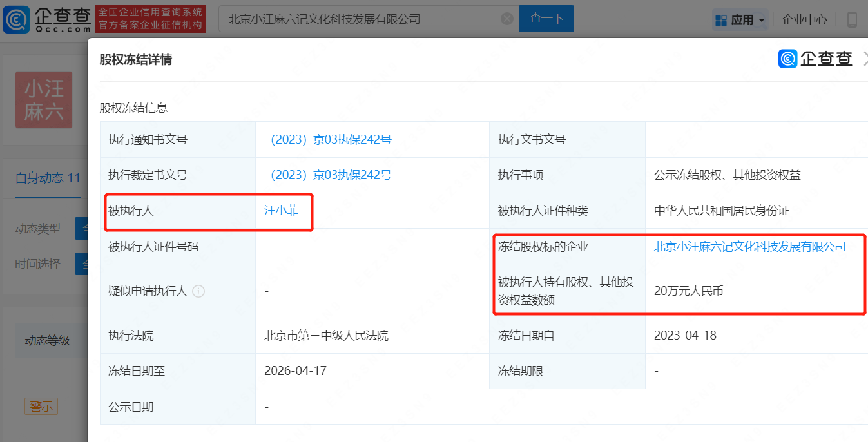The height and width of the screenshot is (442, 868).
Task: Click info icon next to 疑似申请执行人
Action: pyautogui.click(x=198, y=291)
